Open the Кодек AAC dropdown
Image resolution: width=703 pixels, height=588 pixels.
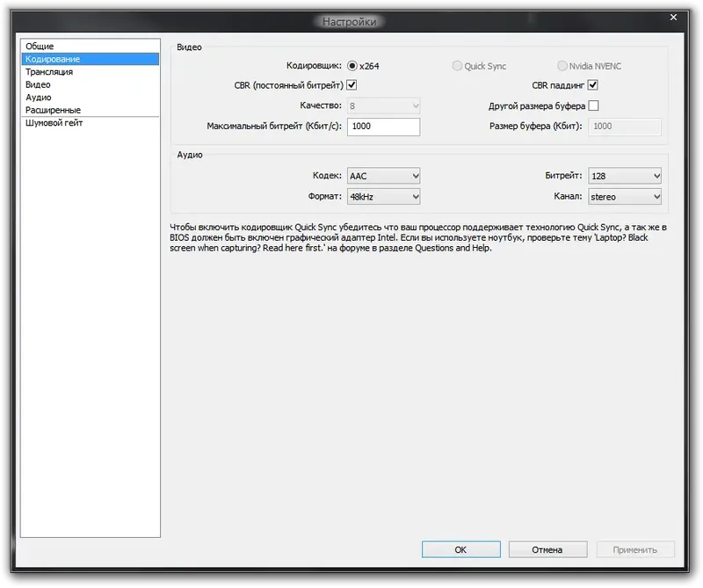[383, 176]
